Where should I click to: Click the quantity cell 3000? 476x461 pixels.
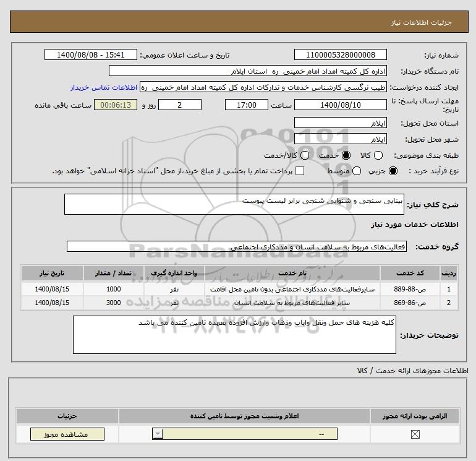[x=114, y=303]
